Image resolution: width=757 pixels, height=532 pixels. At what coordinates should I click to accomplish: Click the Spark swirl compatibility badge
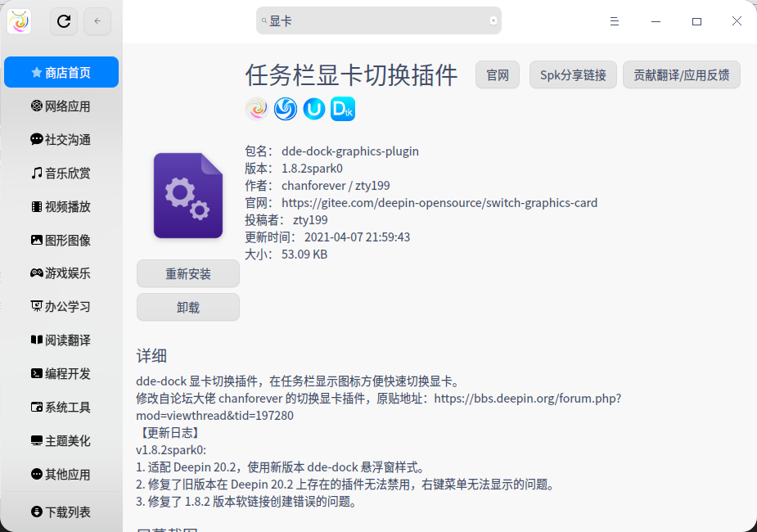tap(257, 109)
